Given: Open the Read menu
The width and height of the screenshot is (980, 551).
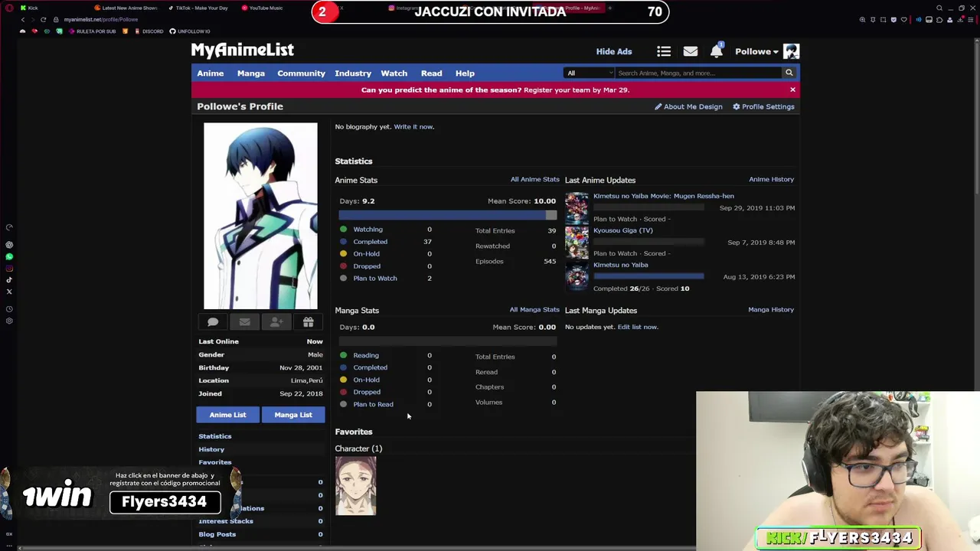Looking at the screenshot, I should click(x=431, y=73).
